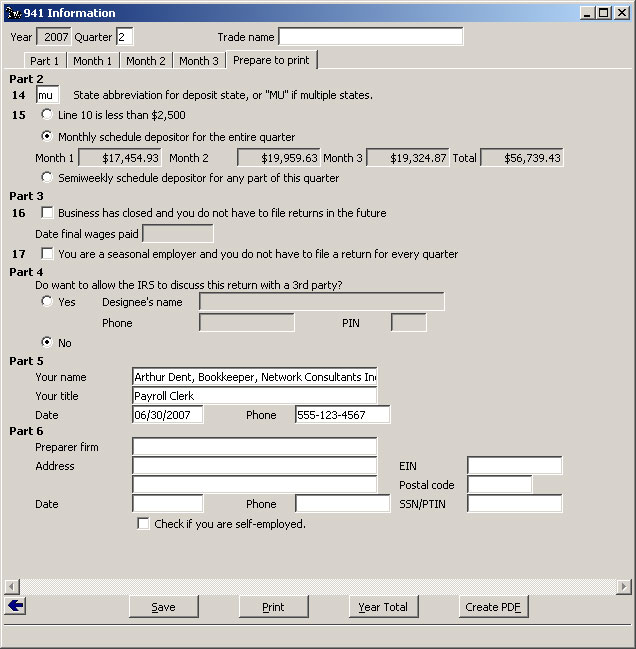Minimize the 941 Information window

587,13
